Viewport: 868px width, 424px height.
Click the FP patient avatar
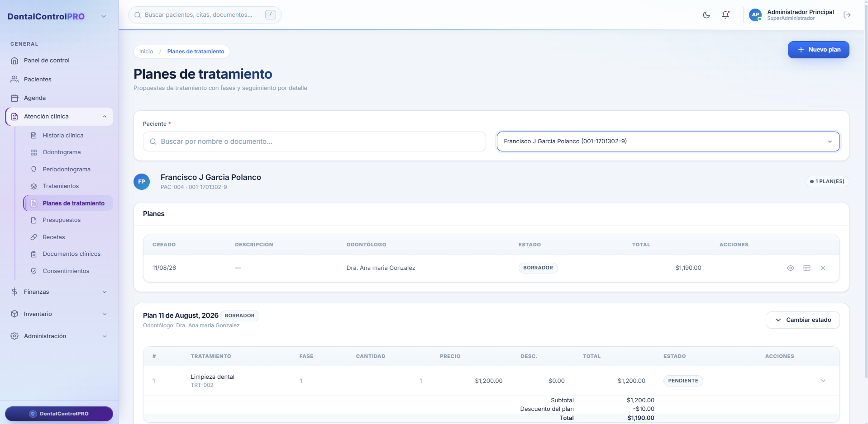[x=142, y=182]
